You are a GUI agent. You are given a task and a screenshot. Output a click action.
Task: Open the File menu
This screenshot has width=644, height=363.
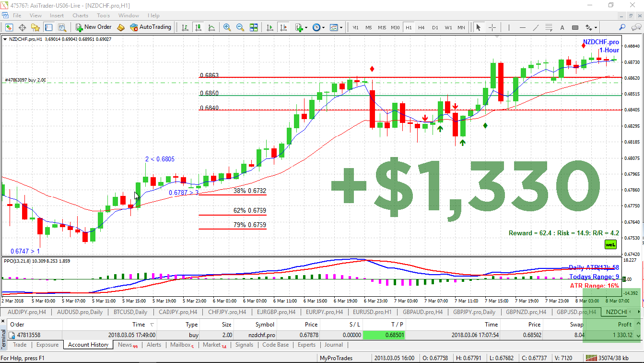tap(17, 15)
